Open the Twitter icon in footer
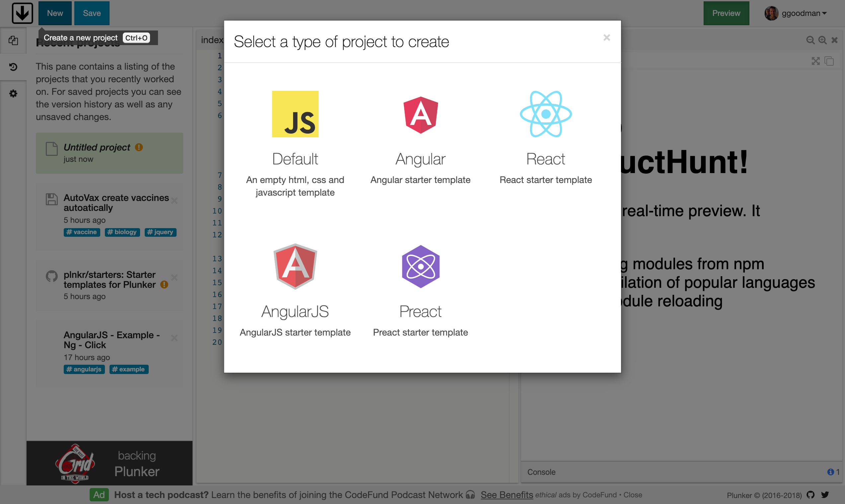 pyautogui.click(x=825, y=495)
